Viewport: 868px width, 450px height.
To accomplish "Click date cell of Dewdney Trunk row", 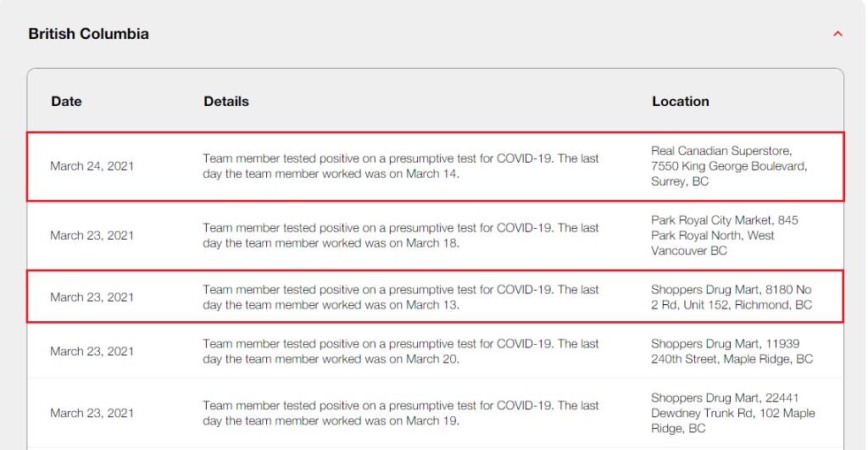I will tap(92, 413).
